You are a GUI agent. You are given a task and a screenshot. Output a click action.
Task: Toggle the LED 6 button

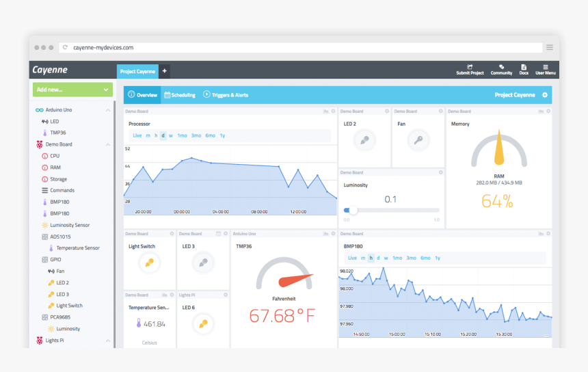[x=203, y=323]
